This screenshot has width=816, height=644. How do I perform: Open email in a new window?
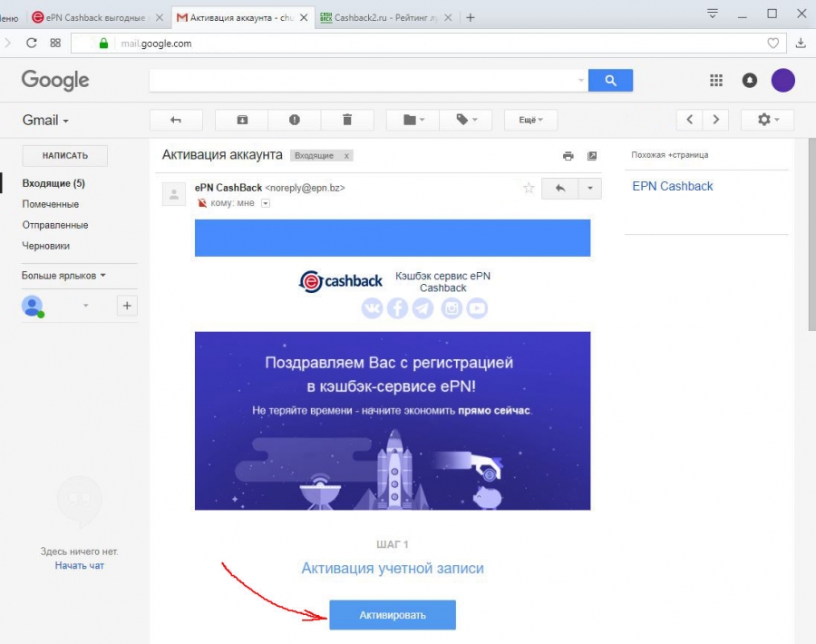(592, 156)
